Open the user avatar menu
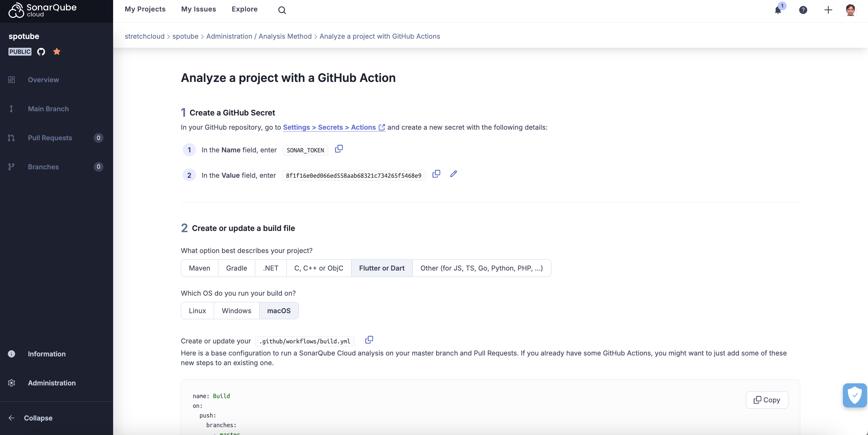Screen dimensions: 868x435 [x=850, y=10]
